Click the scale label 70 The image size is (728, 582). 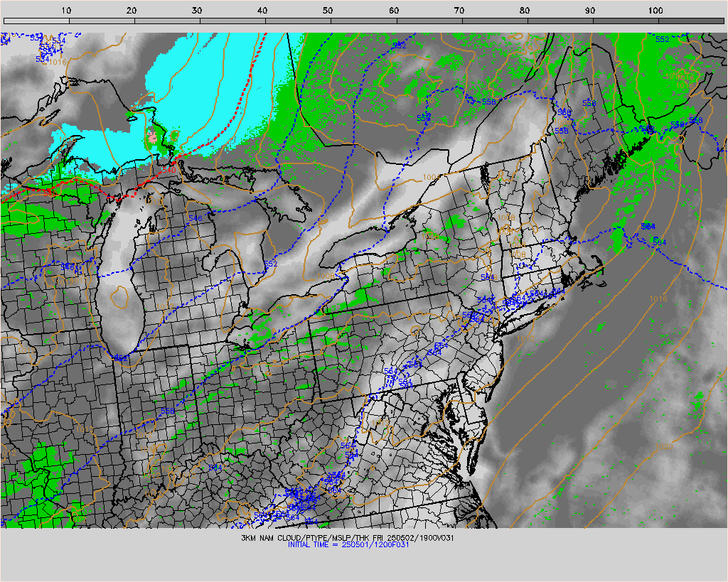[459, 10]
